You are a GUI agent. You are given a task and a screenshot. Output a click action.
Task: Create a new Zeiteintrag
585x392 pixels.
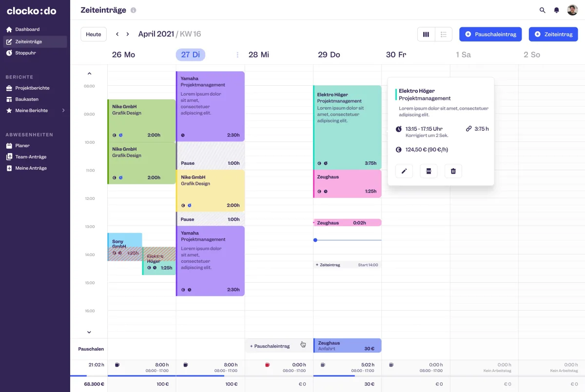[553, 34]
